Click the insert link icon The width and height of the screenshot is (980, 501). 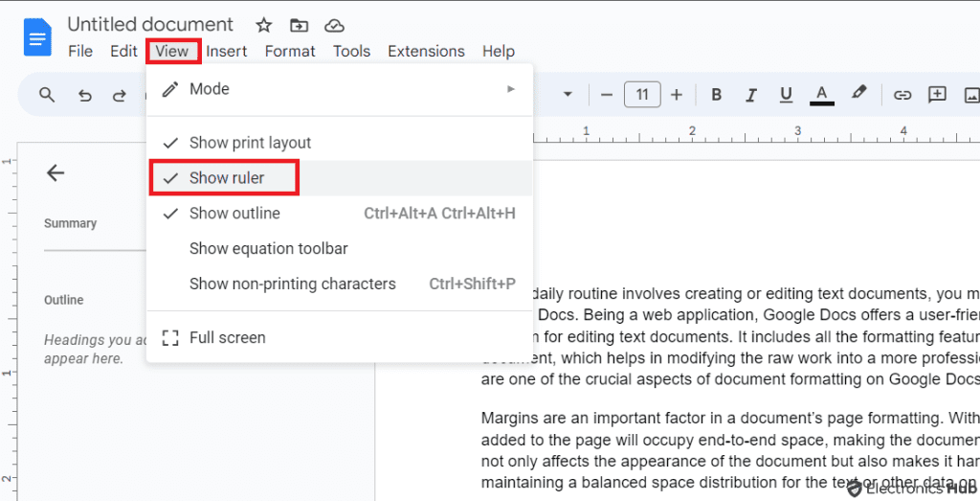point(902,95)
